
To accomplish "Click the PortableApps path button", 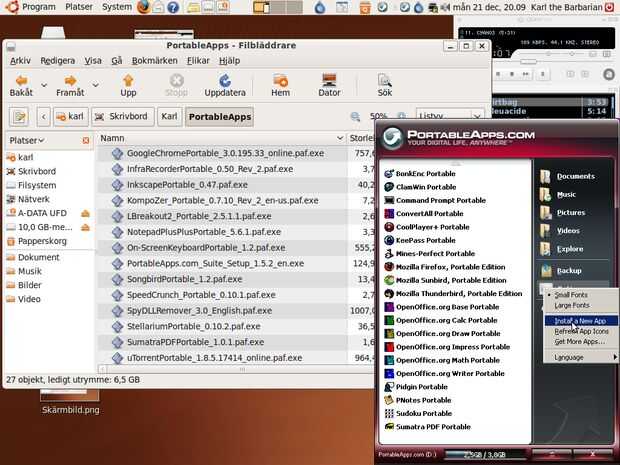I will coord(219,117).
